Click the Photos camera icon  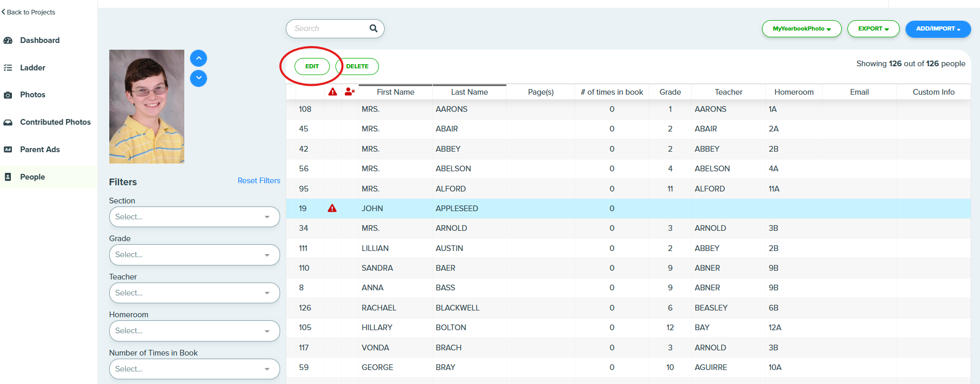8,95
